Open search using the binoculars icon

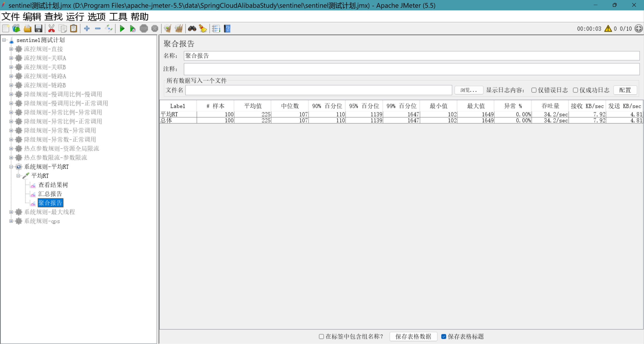pos(192,28)
